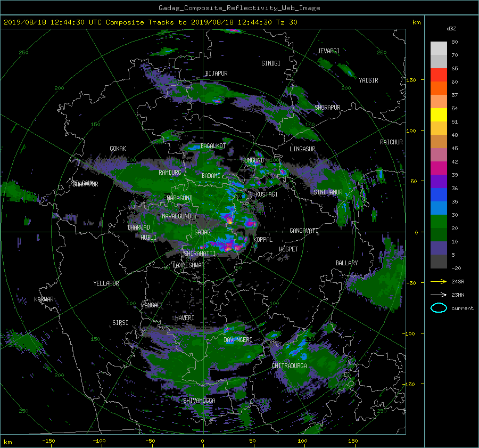Click the DHARWAD city label
The height and width of the screenshot is (448, 479).
[x=138, y=227]
